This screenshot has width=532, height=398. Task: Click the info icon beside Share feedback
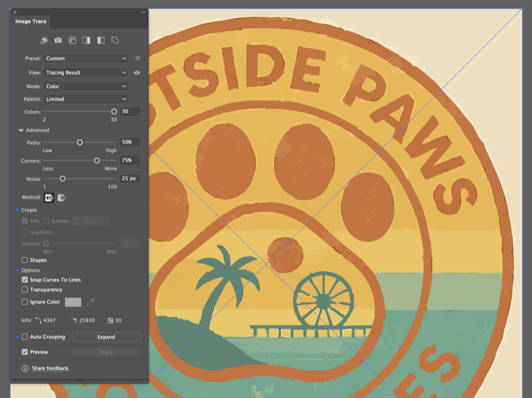point(25,368)
